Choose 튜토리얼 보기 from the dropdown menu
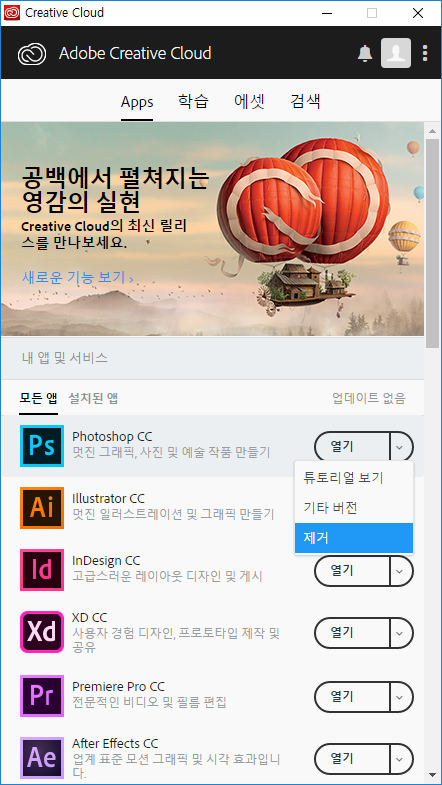 (354, 478)
